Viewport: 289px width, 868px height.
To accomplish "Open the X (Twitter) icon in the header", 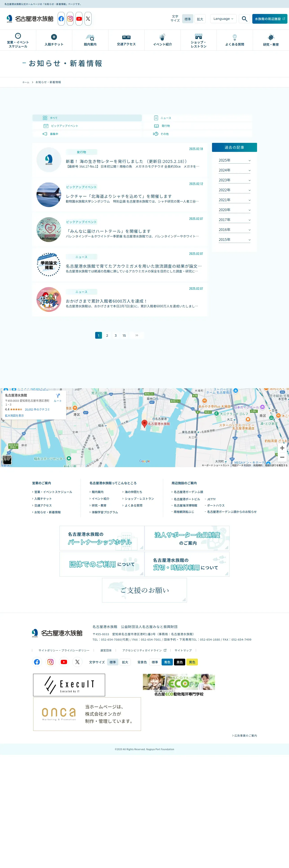I will click(88, 19).
